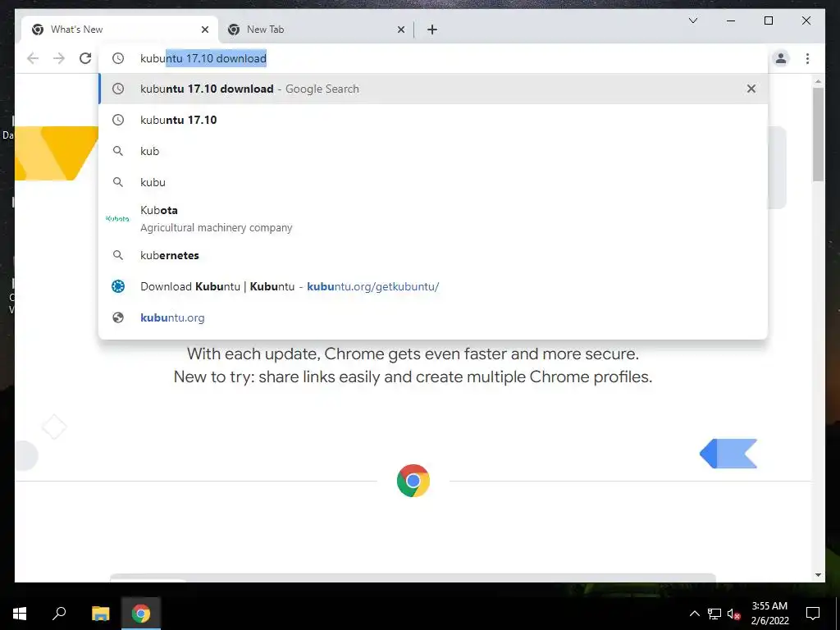
Task: Open the kubuntu.org suggestion
Action: click(433, 317)
